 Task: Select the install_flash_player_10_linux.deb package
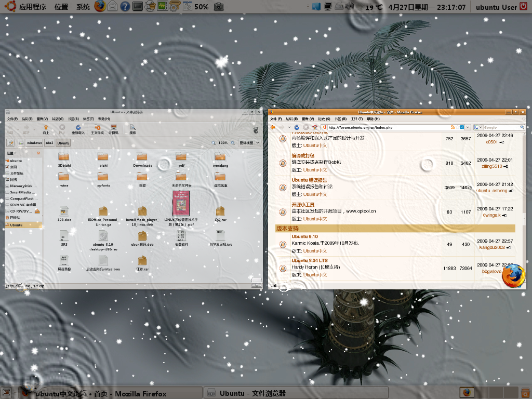142,216
